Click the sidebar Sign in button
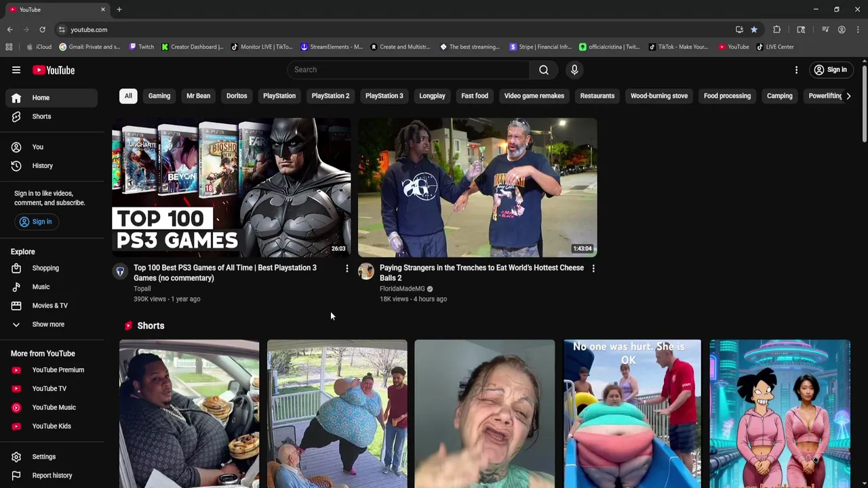The image size is (868, 488). [x=36, y=222]
